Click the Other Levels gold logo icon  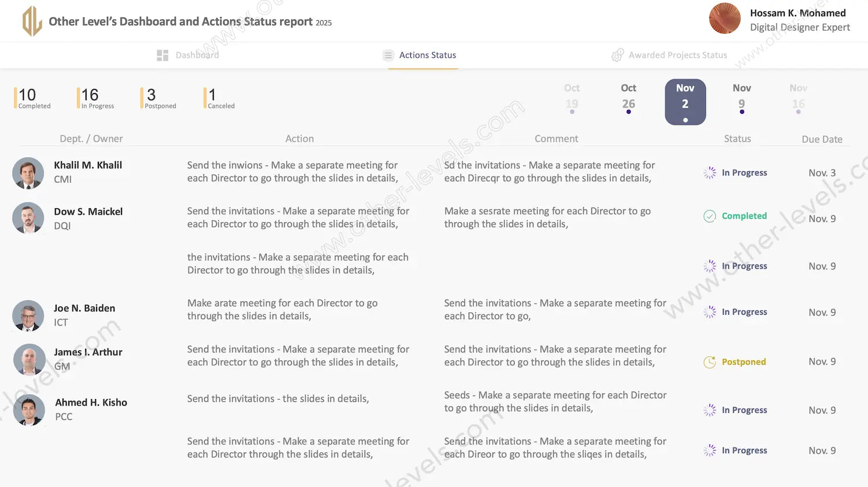[32, 21]
